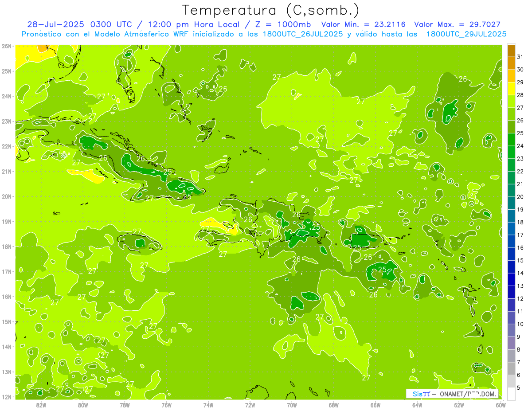This screenshot has width=532, height=411.
Task: Click the legend value label '18'
Action: 520,222
